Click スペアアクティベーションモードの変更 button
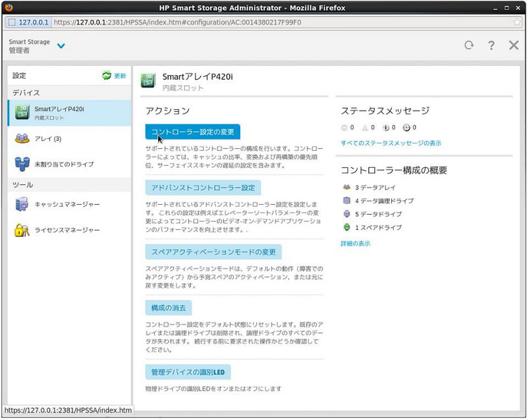Screen dimensions: 527x420 (214, 251)
